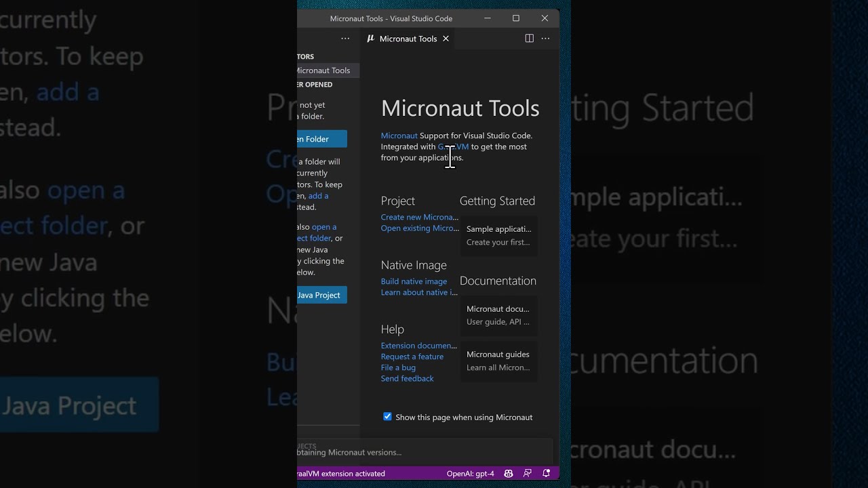This screenshot has width=868, height=488.
Task: Toggle Show this page when using Micronaut
Action: click(x=387, y=417)
